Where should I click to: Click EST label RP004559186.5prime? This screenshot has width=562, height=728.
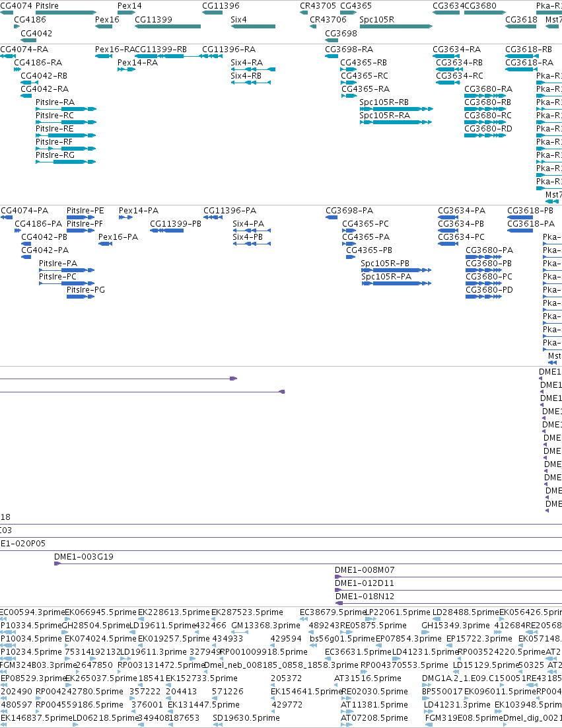79,704
